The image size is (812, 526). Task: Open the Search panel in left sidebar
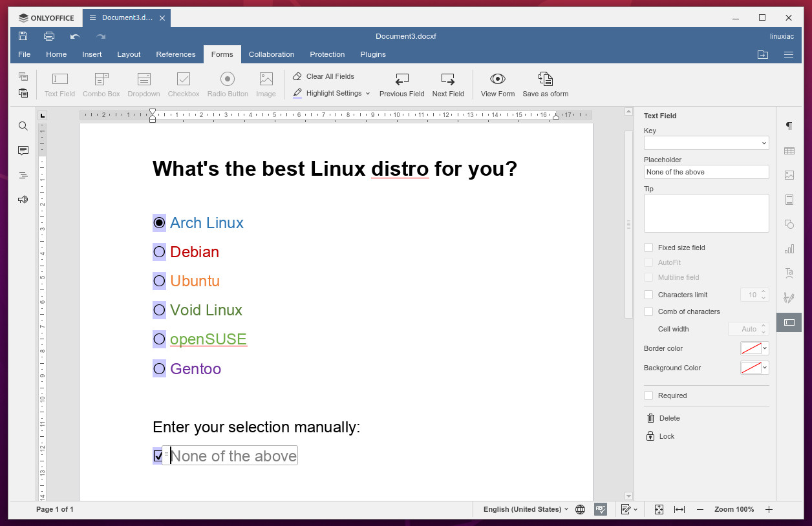(23, 126)
